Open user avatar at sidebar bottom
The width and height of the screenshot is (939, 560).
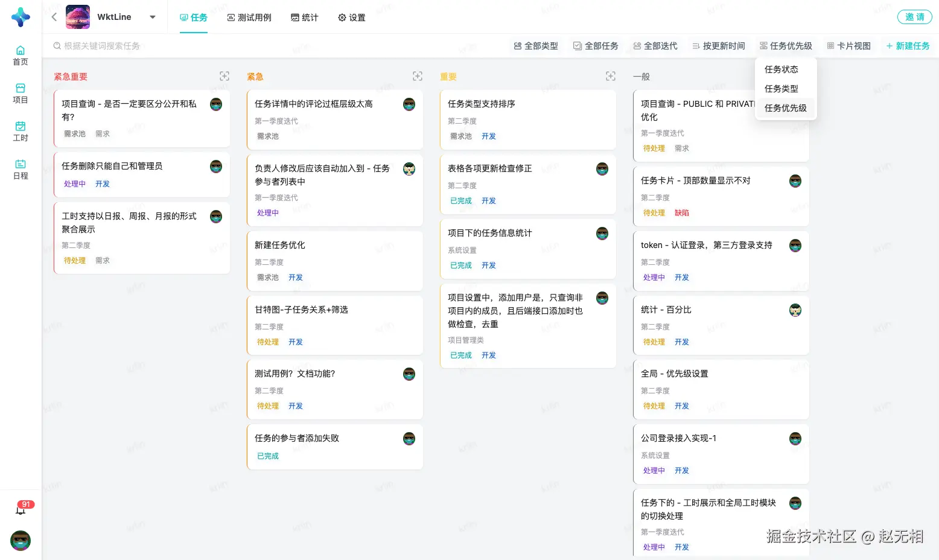point(21,540)
